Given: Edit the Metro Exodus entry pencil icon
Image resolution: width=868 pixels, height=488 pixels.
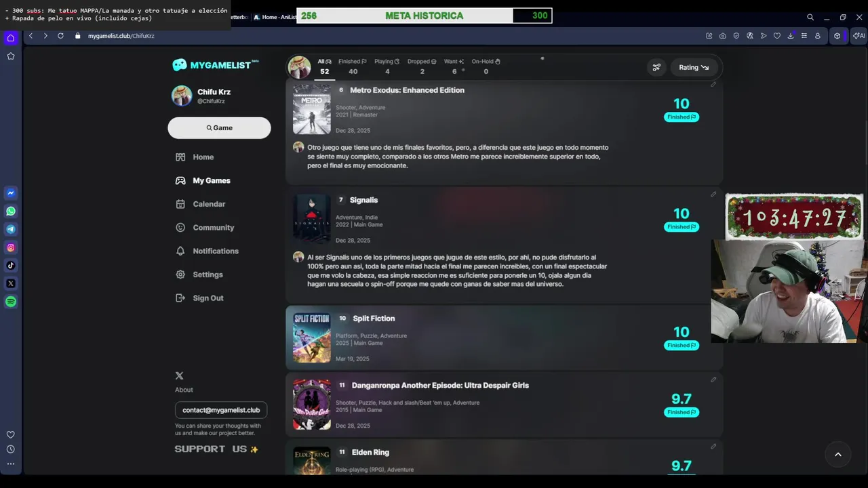Looking at the screenshot, I should coord(713,85).
